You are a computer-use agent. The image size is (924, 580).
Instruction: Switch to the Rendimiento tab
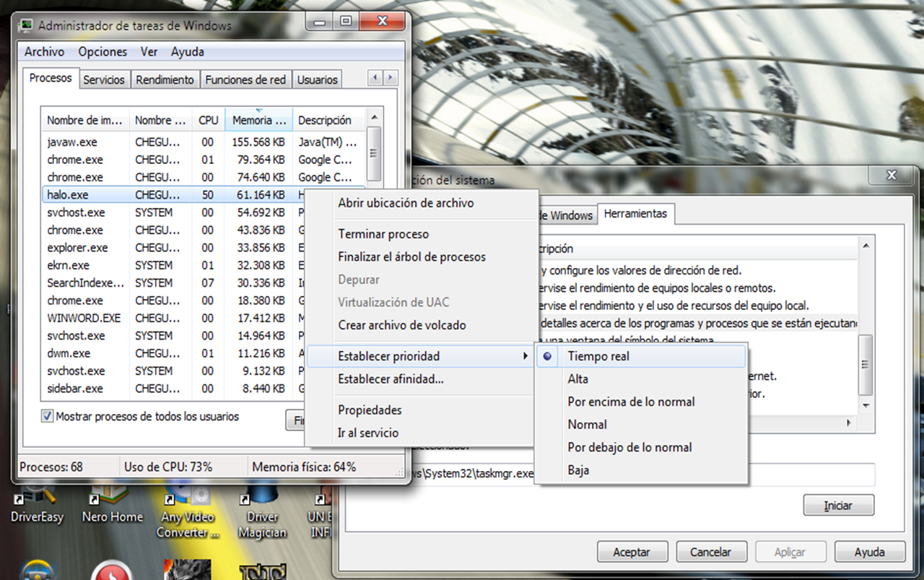[165, 80]
